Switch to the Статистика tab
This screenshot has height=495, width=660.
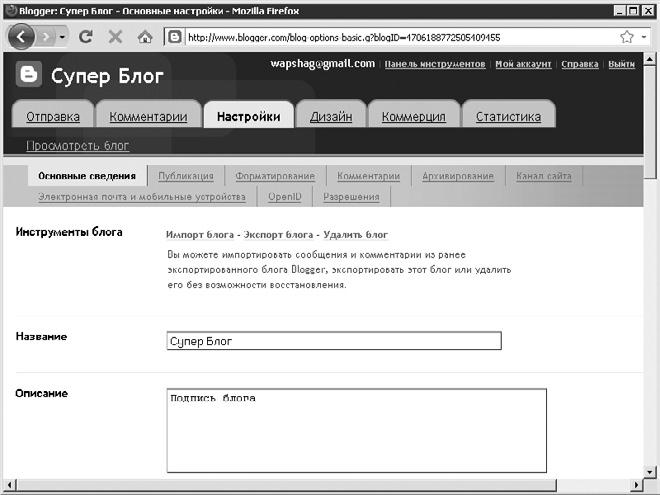[x=508, y=114]
